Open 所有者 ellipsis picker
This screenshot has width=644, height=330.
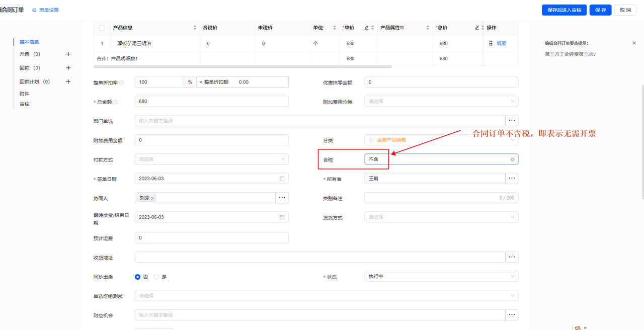(x=512, y=178)
